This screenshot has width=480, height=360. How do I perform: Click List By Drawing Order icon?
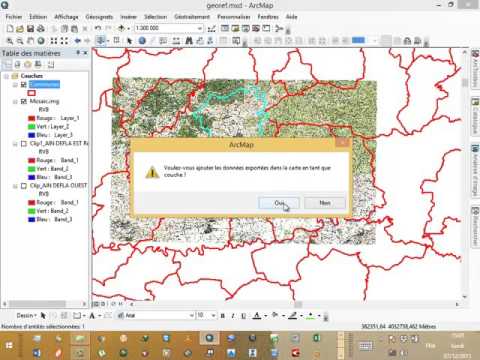tap(7, 64)
